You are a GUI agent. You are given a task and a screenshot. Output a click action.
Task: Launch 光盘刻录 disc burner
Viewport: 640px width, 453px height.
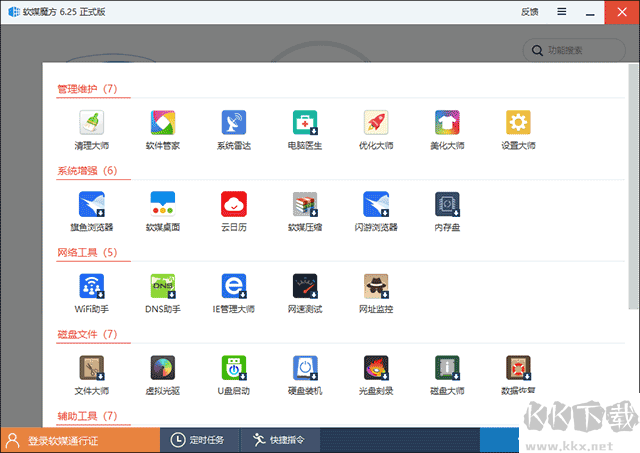(376, 375)
